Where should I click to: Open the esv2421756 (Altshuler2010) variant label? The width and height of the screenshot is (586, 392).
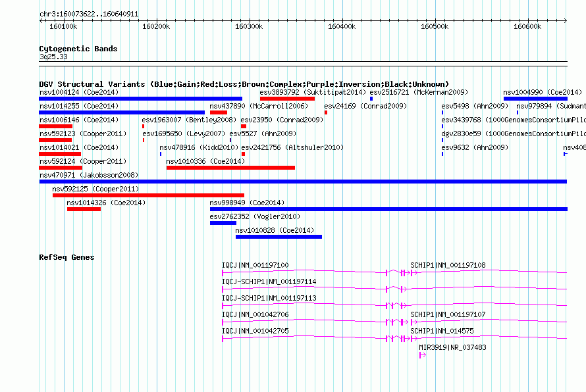point(292,147)
